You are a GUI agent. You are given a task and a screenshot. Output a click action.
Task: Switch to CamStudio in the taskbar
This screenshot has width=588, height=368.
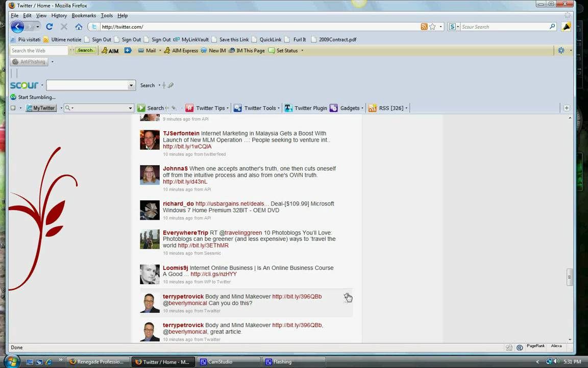point(229,362)
